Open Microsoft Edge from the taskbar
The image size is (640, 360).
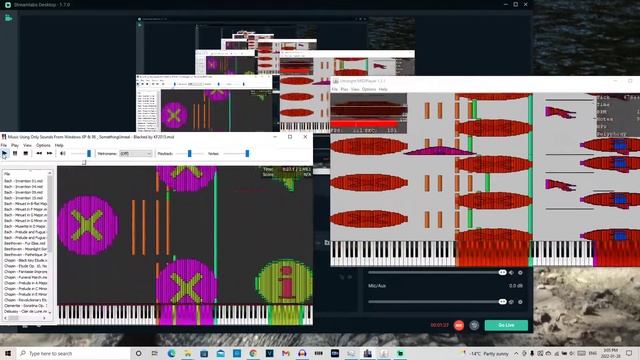coord(171,353)
